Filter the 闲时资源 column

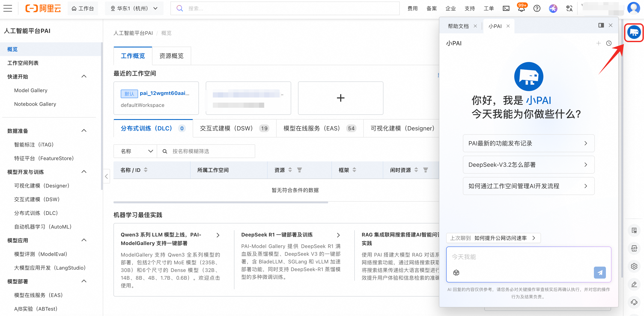[x=425, y=170]
